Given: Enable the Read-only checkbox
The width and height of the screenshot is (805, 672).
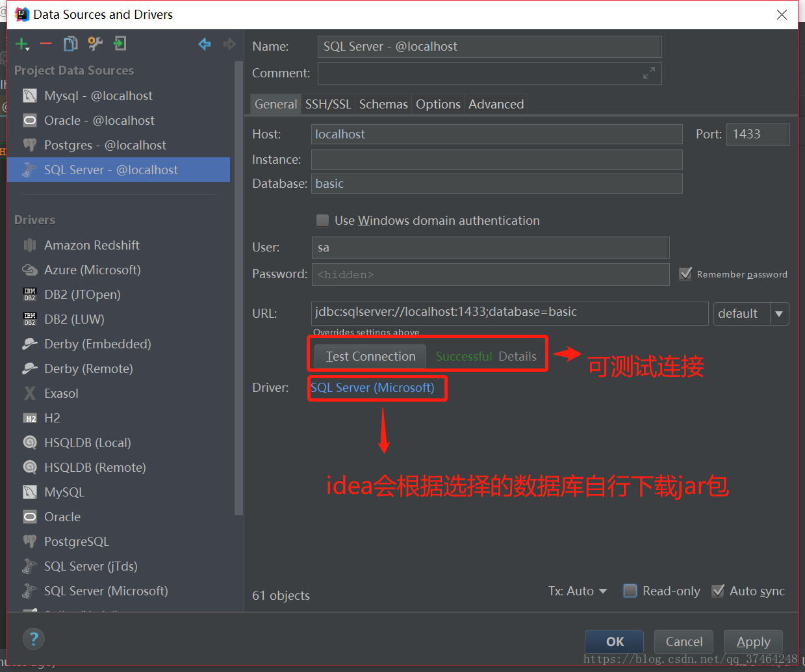Looking at the screenshot, I should coord(630,591).
